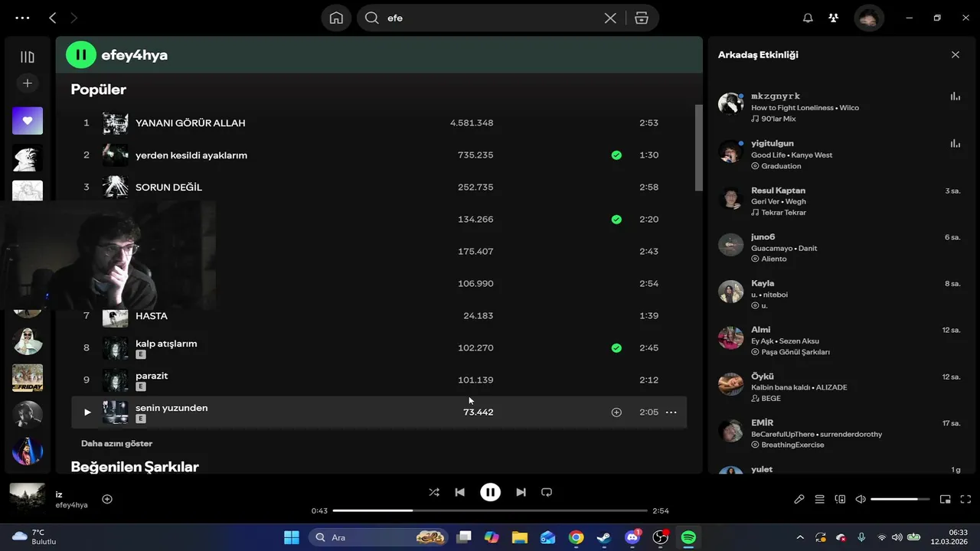
Task: Show lyrics with microphone icon
Action: [799, 499]
